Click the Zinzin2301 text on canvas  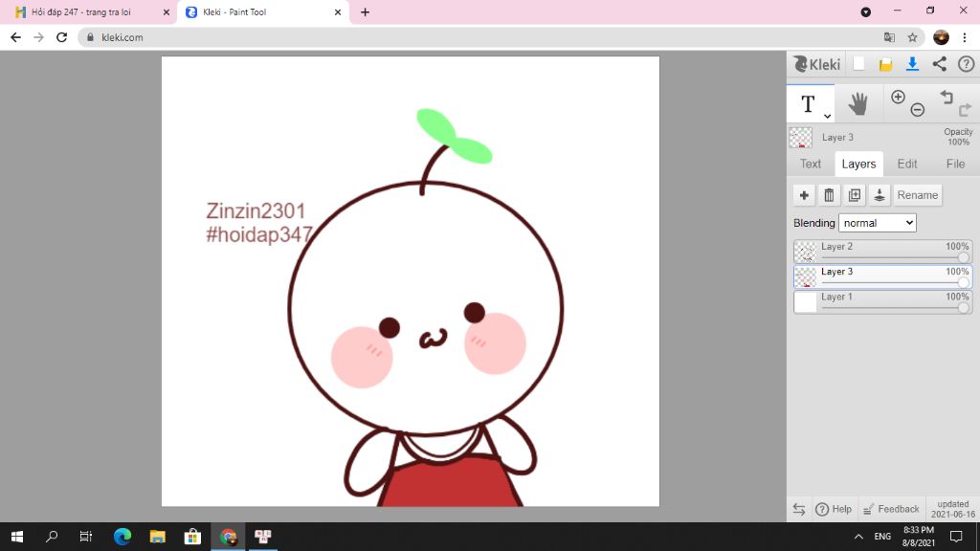[x=256, y=211]
